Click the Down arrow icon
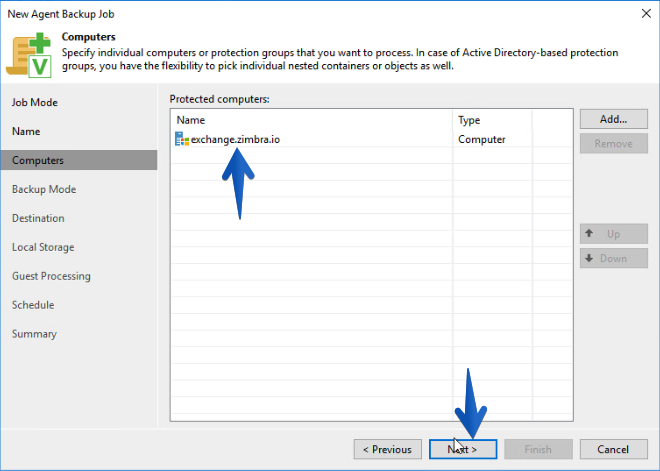Screen dimensions: 660x471 click(x=589, y=258)
